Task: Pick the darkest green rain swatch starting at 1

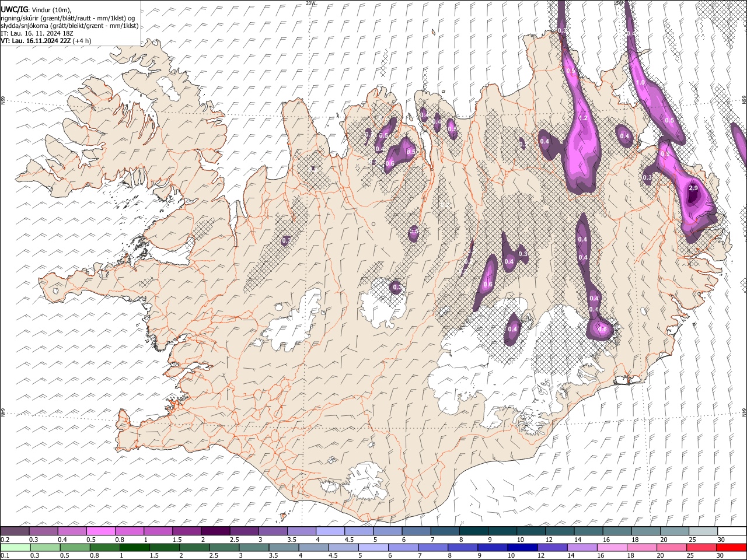Action: point(135,547)
